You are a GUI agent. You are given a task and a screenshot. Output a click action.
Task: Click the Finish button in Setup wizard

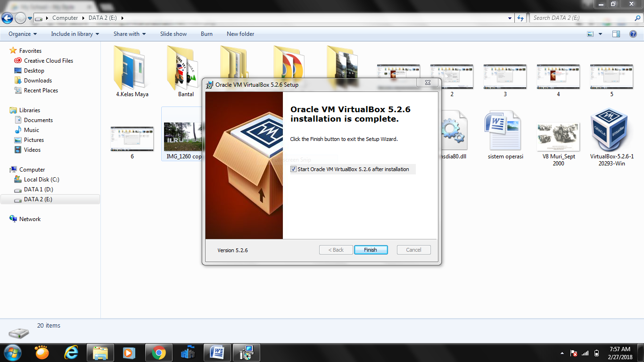pos(371,250)
